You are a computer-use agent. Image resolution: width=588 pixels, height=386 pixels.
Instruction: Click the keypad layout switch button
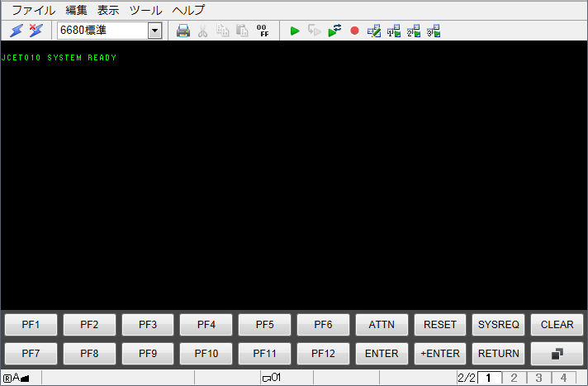coord(557,353)
